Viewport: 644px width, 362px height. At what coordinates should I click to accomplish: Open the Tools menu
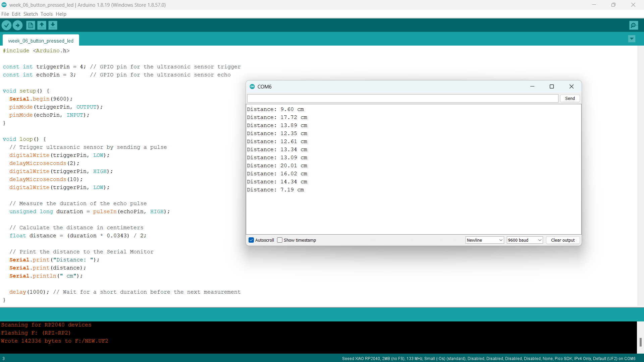[47, 14]
